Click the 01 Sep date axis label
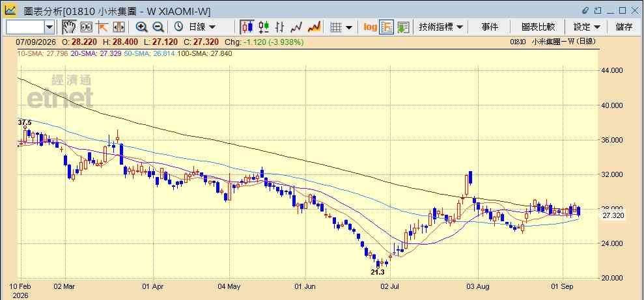This screenshot has width=644, height=300. pos(562,286)
